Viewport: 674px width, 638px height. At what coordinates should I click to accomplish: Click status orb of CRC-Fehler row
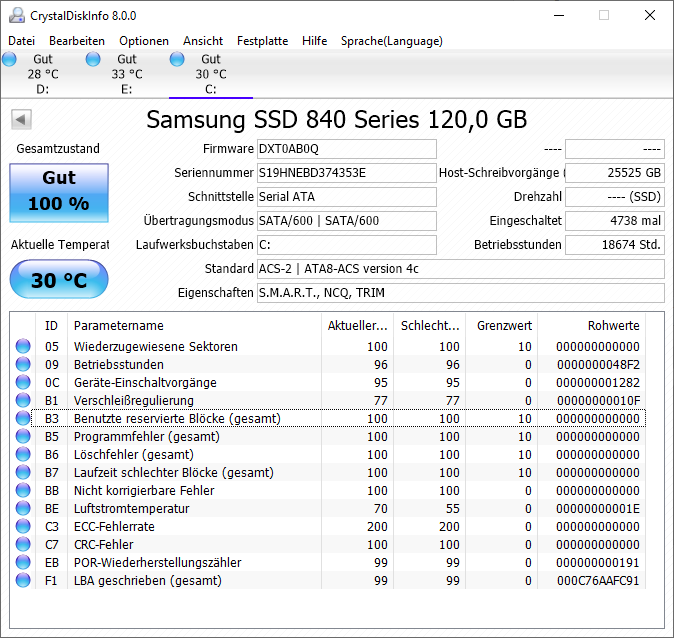pyautogui.click(x=23, y=545)
